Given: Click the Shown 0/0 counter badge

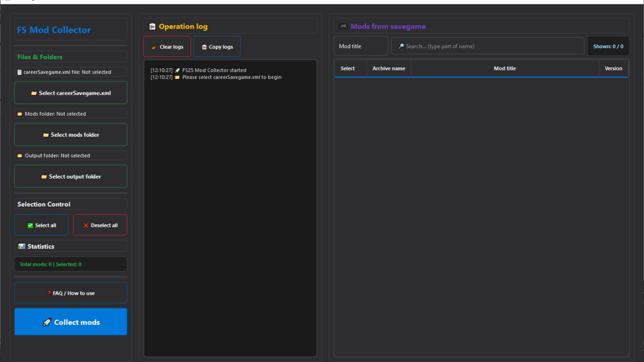Looking at the screenshot, I should [x=608, y=46].
